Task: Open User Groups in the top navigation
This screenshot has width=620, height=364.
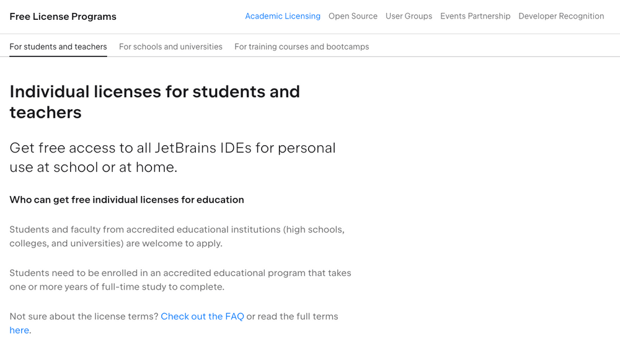Action: (409, 16)
